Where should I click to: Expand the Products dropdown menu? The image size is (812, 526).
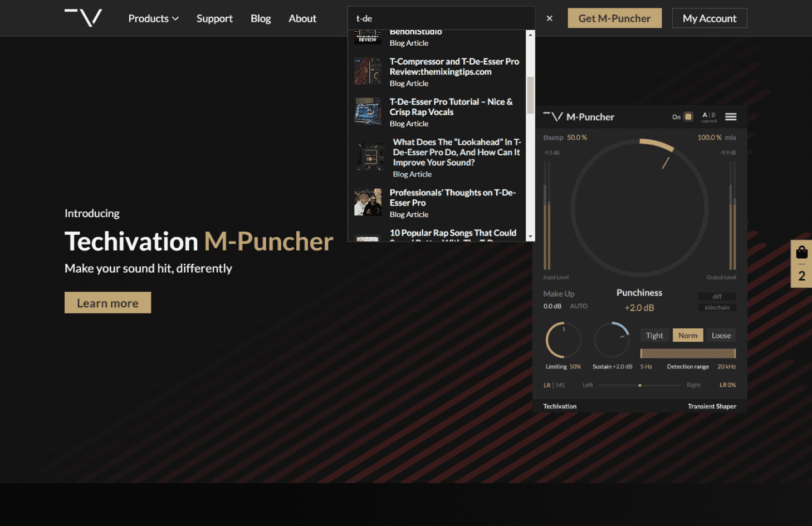(153, 18)
